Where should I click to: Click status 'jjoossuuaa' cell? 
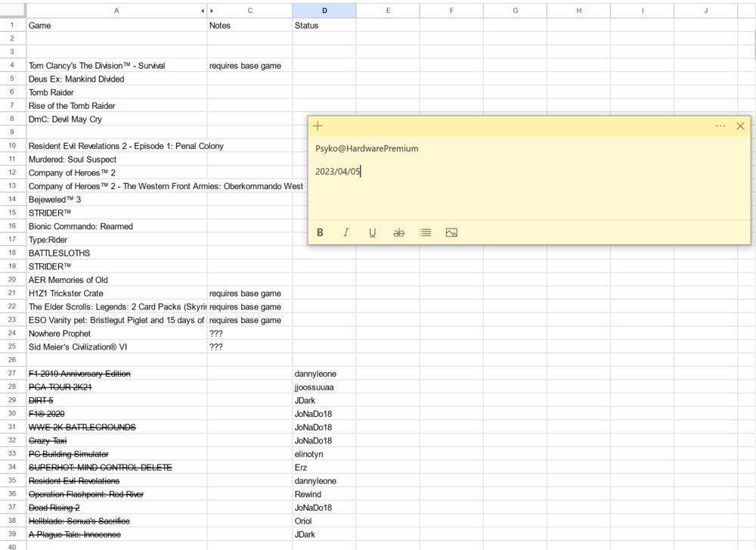[324, 387]
